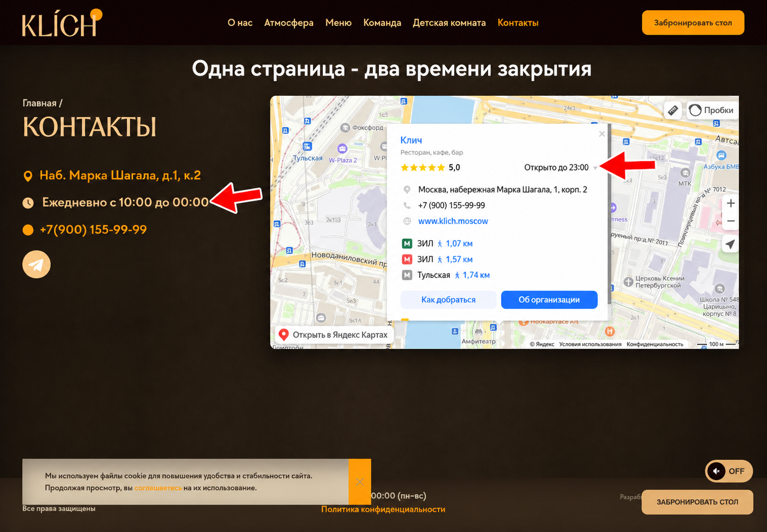
Task: Click the clock icon beside opening hours
Action: pyautogui.click(x=28, y=203)
